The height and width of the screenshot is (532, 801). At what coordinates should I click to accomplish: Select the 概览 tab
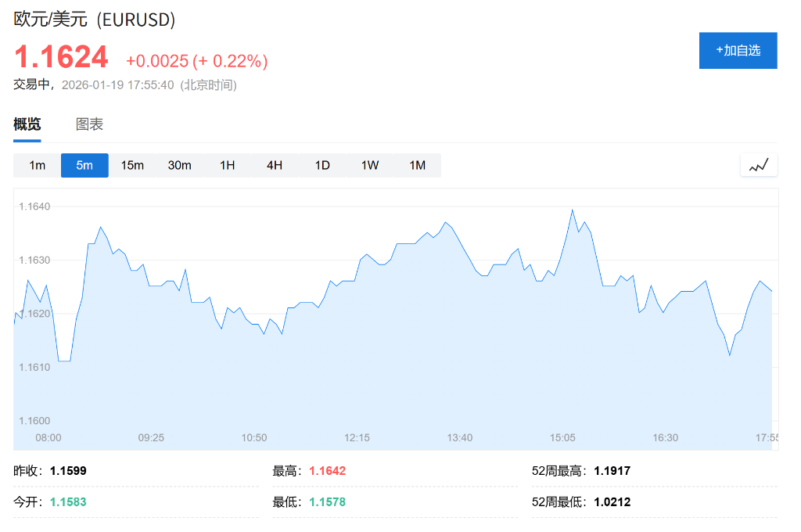(x=27, y=124)
